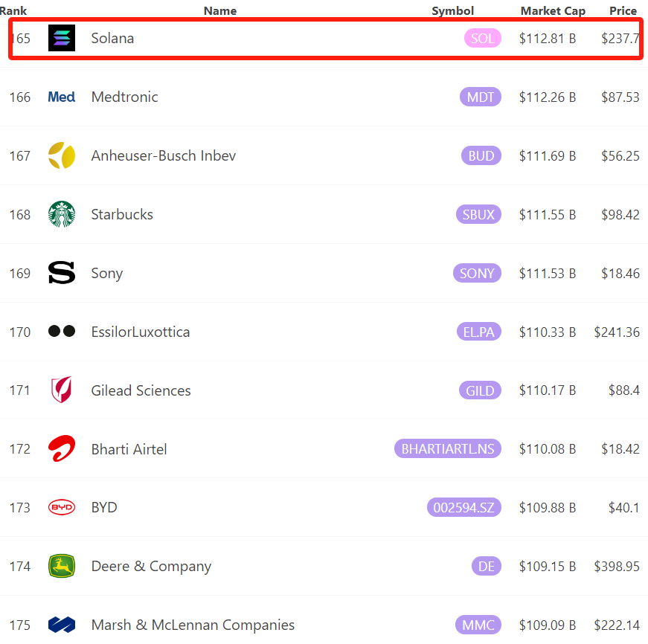The width and height of the screenshot is (648, 644).
Task: Click Medtronic price $87.53
Action: [x=620, y=97]
